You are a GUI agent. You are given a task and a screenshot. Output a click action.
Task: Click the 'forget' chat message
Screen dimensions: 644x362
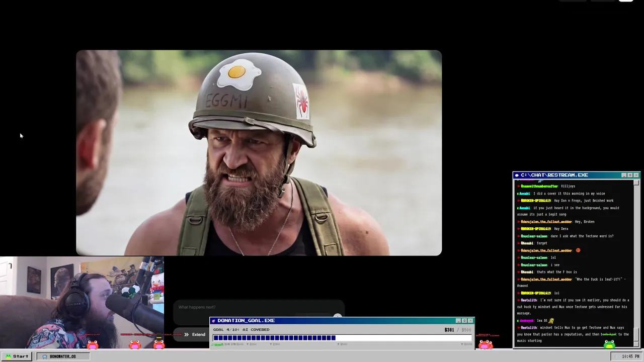click(542, 243)
